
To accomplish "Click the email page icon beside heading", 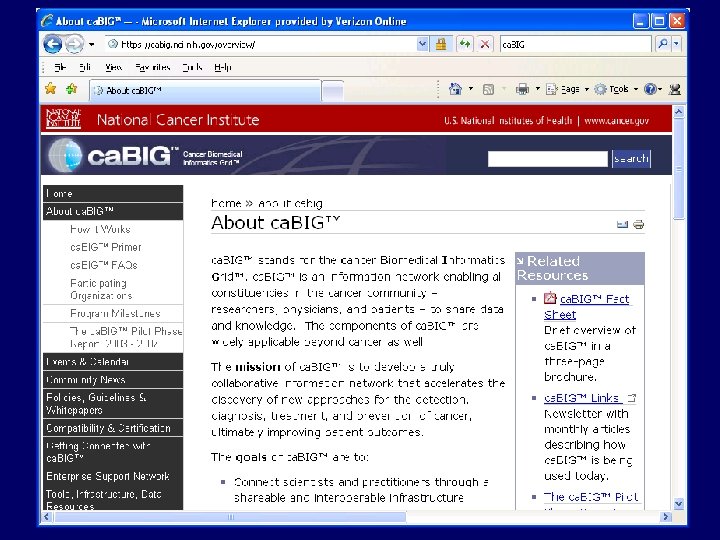I will [x=622, y=225].
